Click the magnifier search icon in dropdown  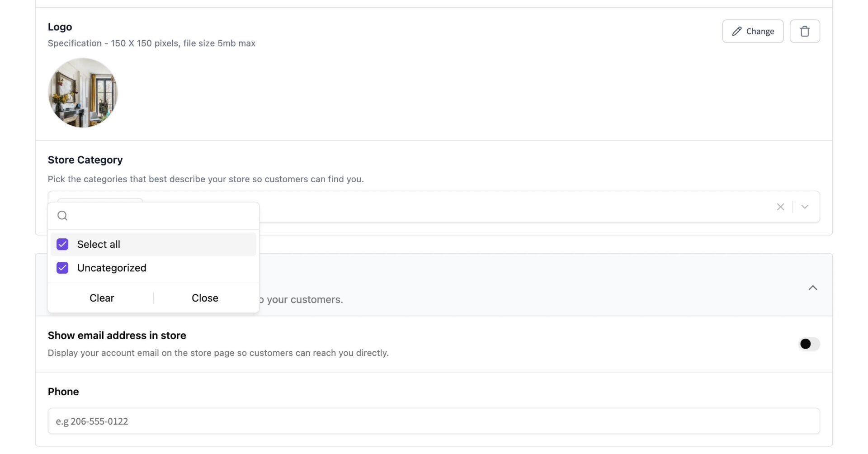(62, 216)
